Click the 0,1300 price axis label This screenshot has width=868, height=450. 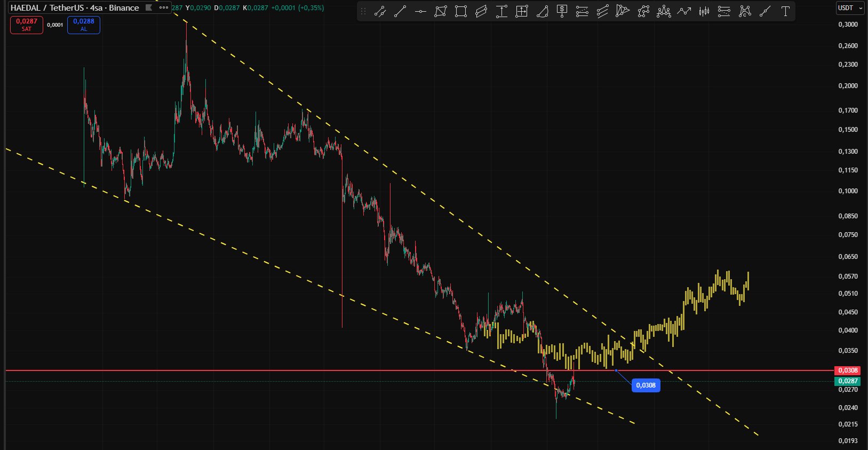[848, 152]
